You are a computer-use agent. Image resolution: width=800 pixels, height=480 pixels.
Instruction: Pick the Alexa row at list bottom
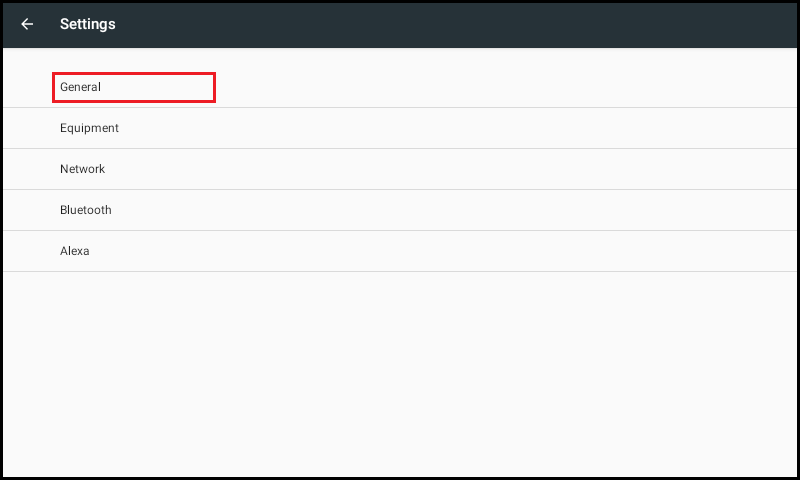click(400, 251)
